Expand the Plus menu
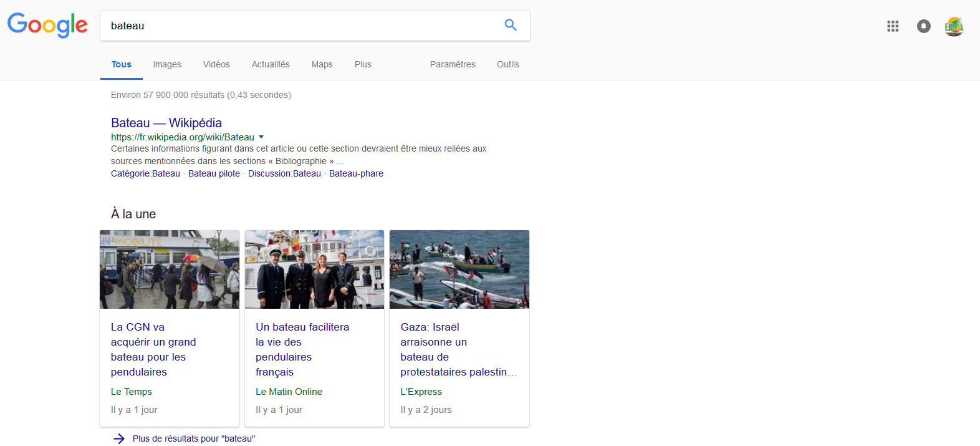Screen dimensions: 980x446 tap(363, 64)
